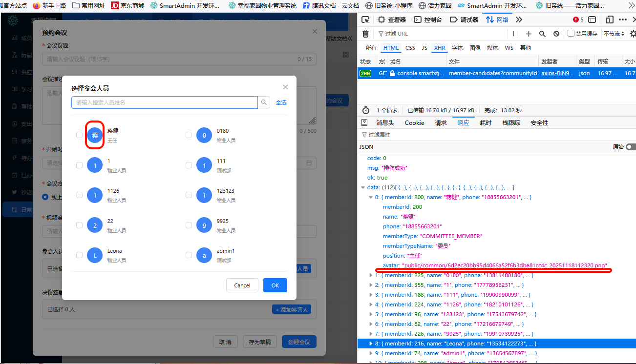This screenshot has width=636, height=364.
Task: Click the element picker icon in DevTools
Action: coord(365,20)
